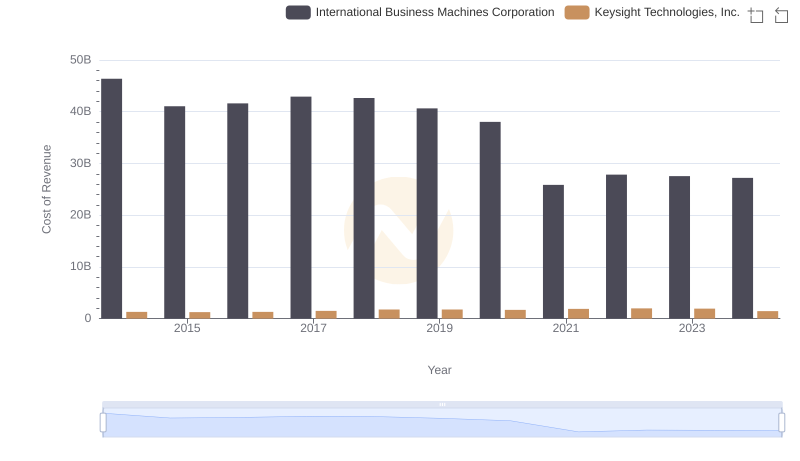This screenshot has height=461, width=800.
Task: Click the IBM bar for 2023
Action: click(680, 247)
